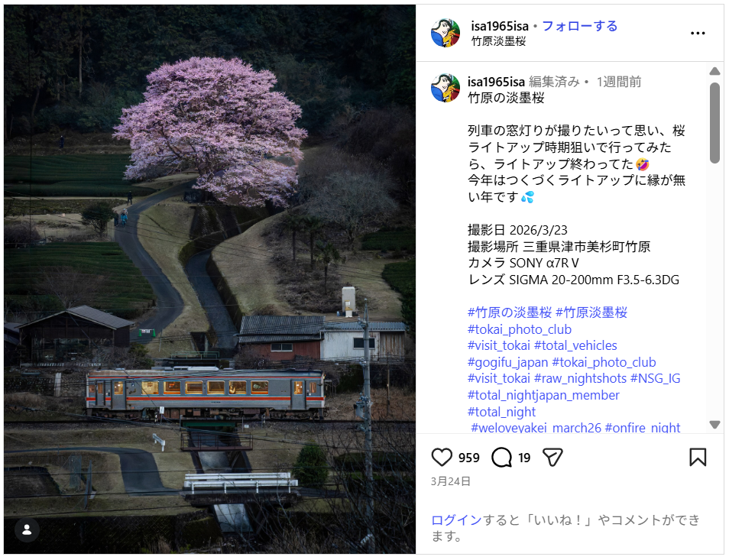
Task: Show tagged people via the person icon on photo
Action: (x=27, y=529)
